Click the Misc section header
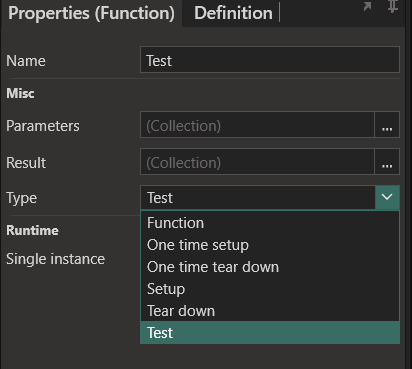 click(x=20, y=93)
